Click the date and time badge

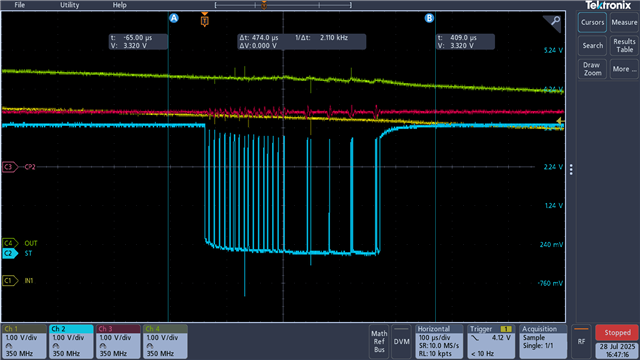(617, 351)
